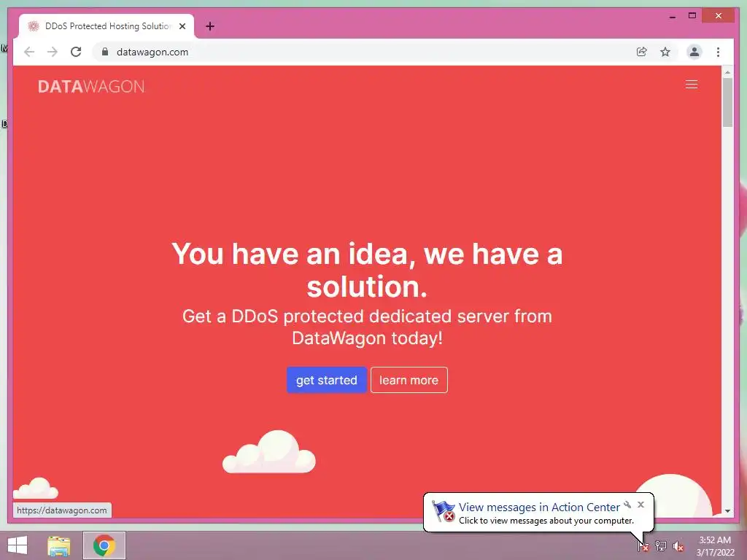Share this page via share icon
This screenshot has width=747, height=560.
[642, 52]
